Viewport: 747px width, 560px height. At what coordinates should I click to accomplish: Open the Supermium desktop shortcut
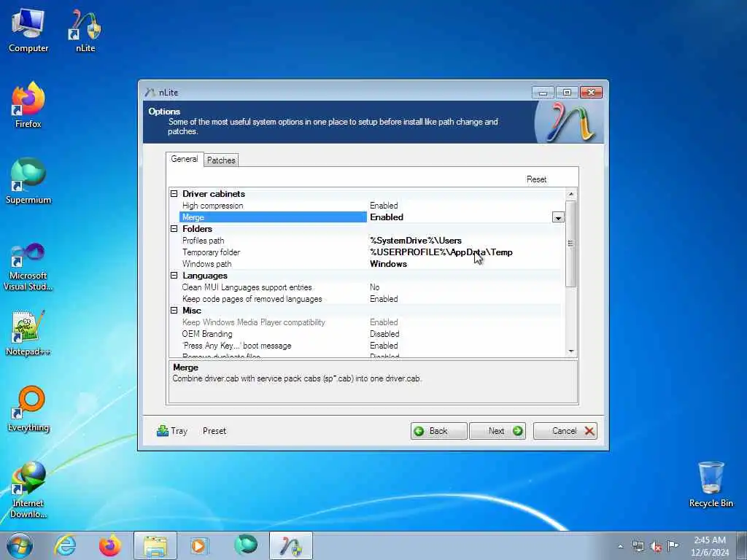click(28, 182)
